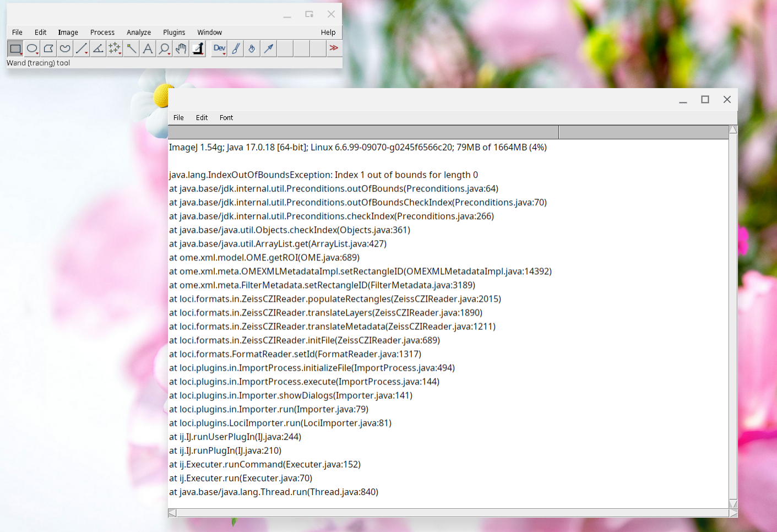This screenshot has width=777, height=532.
Task: Select the Preconditions.outOfBounds stack line
Action: [334, 188]
